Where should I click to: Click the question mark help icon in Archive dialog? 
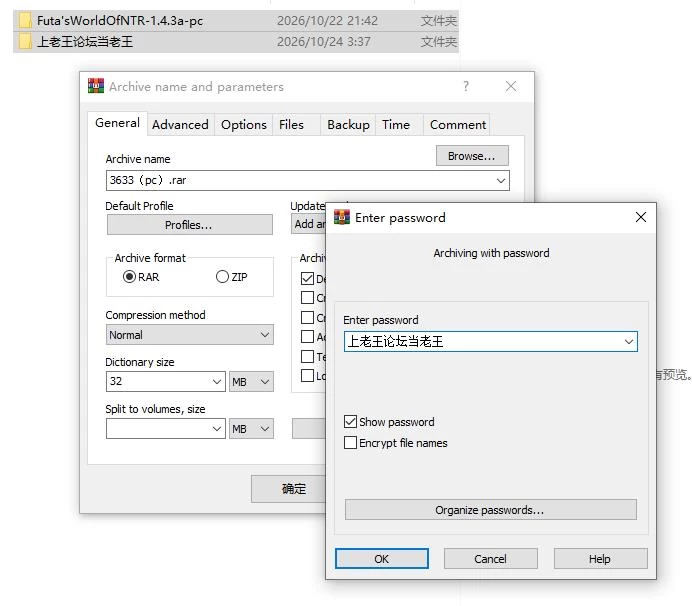(x=466, y=86)
